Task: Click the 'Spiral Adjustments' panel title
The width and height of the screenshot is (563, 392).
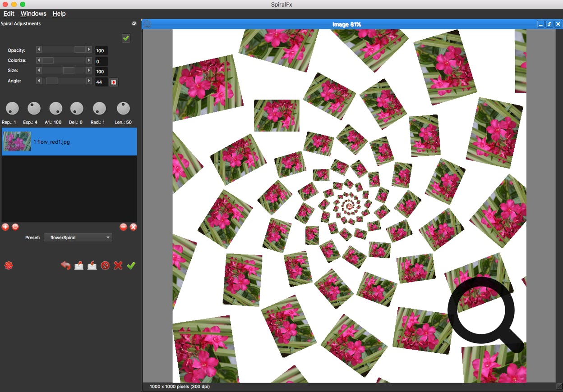Action: click(21, 23)
